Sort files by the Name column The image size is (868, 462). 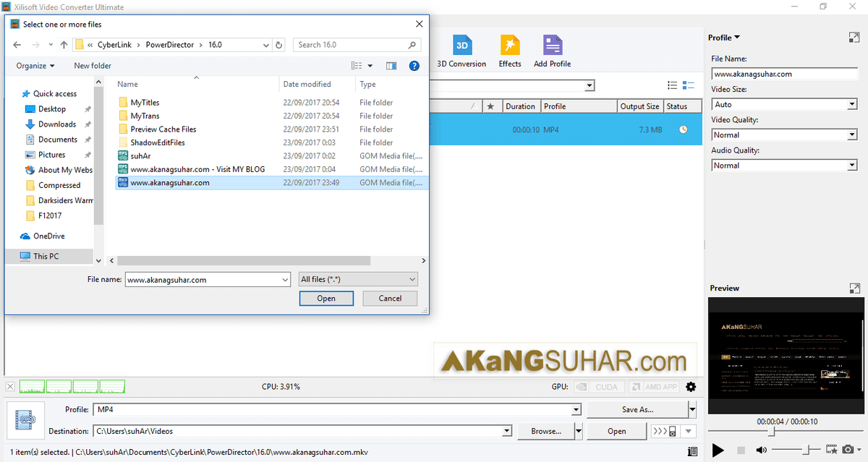[x=127, y=85]
